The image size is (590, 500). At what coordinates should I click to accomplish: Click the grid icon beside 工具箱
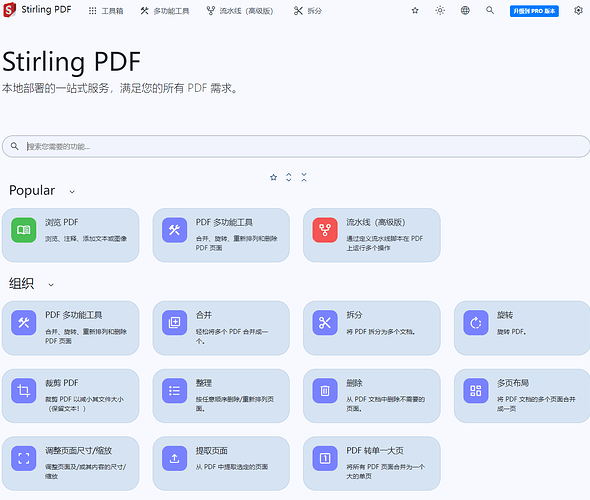92,11
